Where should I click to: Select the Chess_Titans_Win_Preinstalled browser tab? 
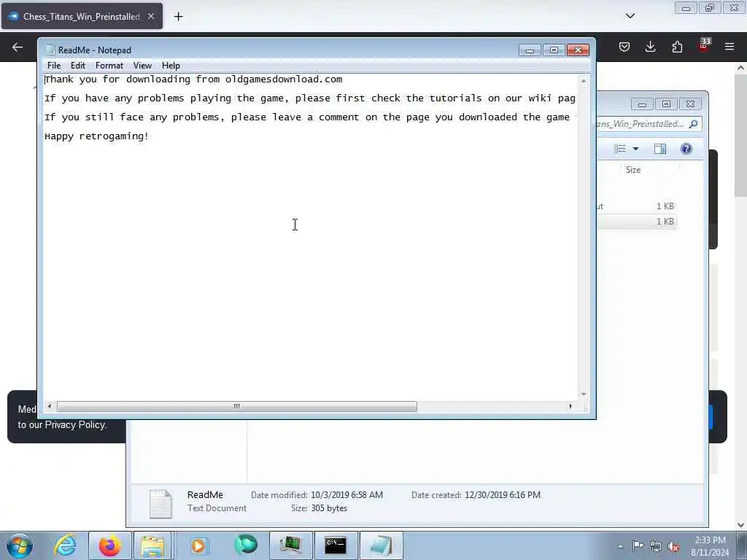82,16
